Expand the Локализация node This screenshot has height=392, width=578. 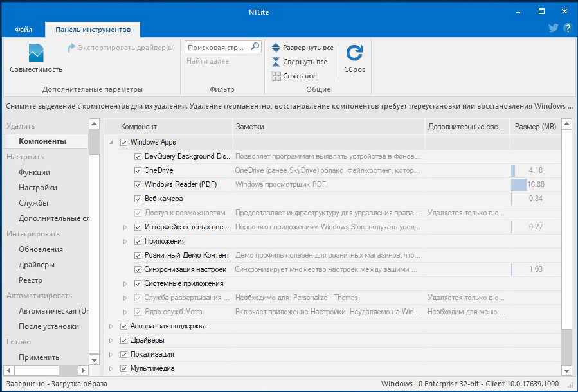coord(111,355)
